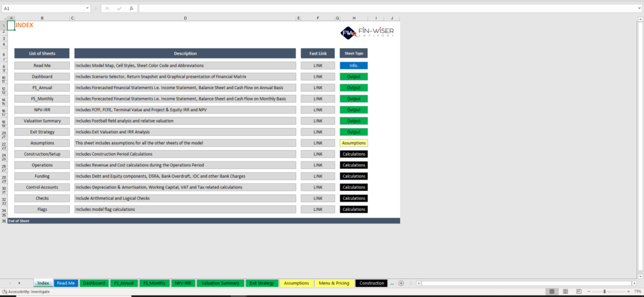Open the Dashboard sheet tab
Viewport: 644px width, 297px height.
pyautogui.click(x=94, y=283)
